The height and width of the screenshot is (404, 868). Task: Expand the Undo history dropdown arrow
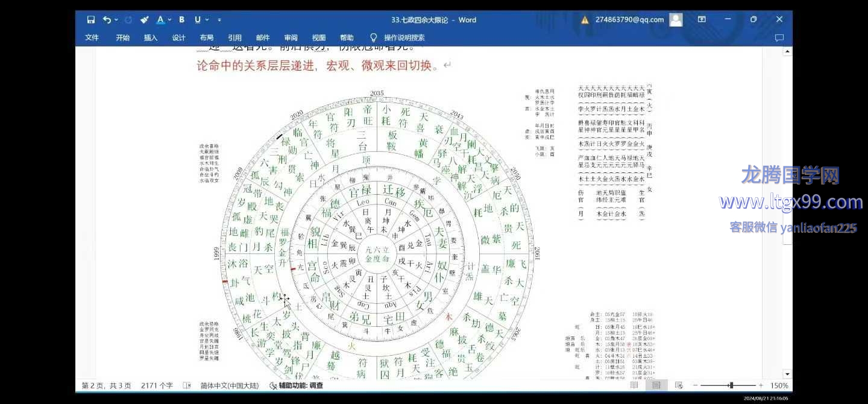click(116, 20)
